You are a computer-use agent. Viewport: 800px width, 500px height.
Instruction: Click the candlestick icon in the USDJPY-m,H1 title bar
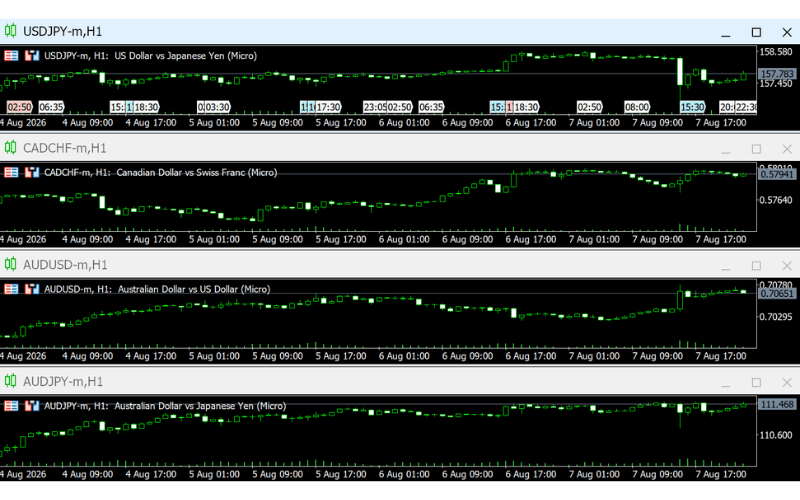click(10, 31)
